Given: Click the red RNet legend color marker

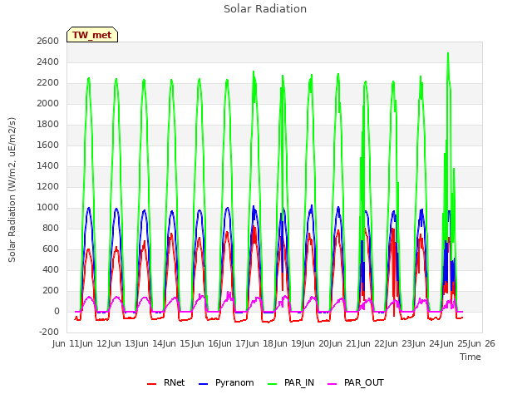Looking at the screenshot, I should (x=151, y=384).
